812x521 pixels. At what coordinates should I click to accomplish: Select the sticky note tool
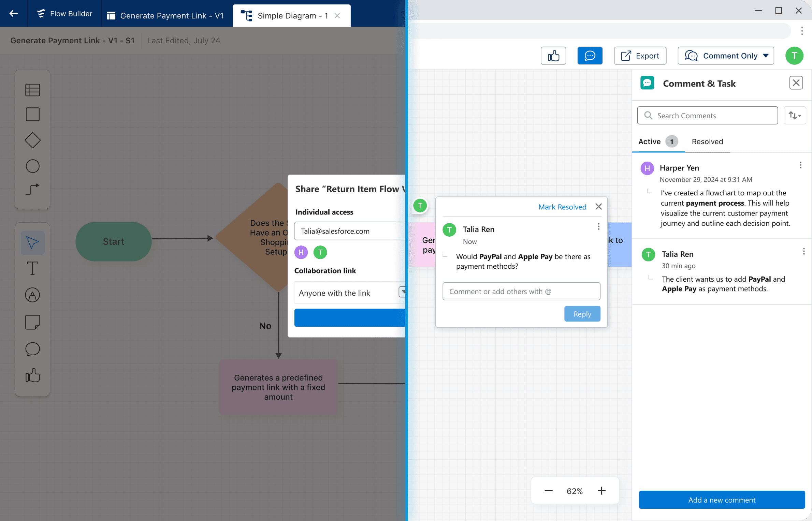32,322
